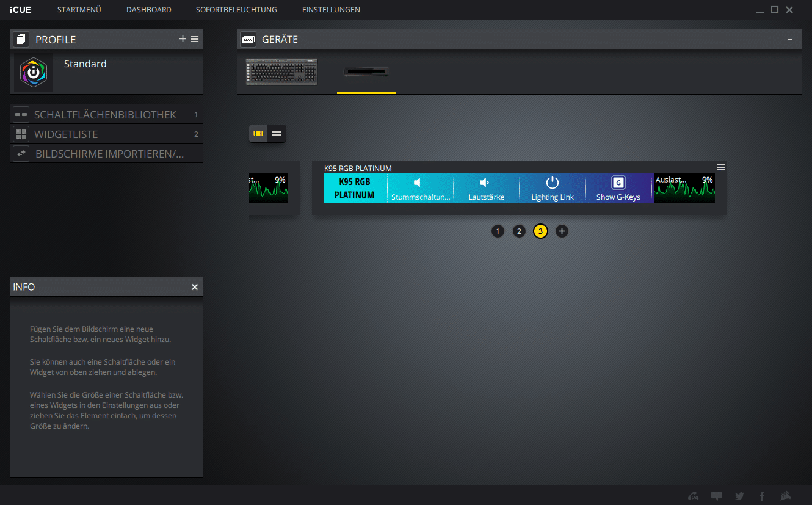Open the Schaltflächenbibliothek section
Screen dimensions: 812x505
[105, 115]
